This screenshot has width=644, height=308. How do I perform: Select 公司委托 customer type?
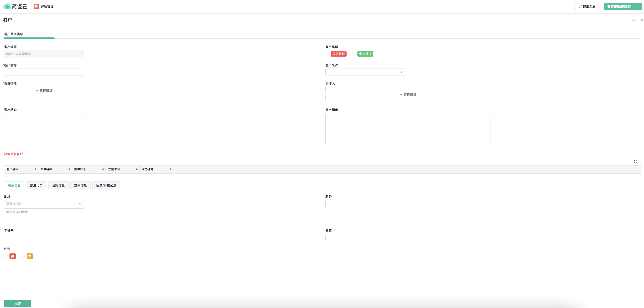[x=327, y=54]
